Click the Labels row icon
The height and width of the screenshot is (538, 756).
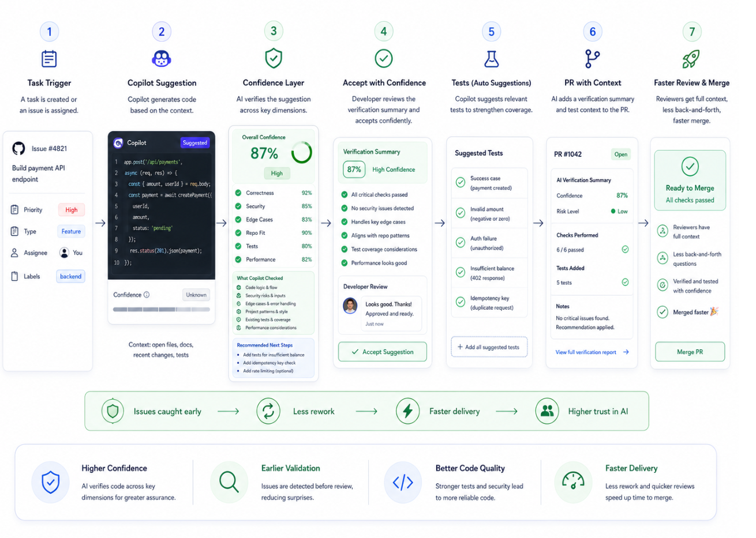(x=15, y=276)
